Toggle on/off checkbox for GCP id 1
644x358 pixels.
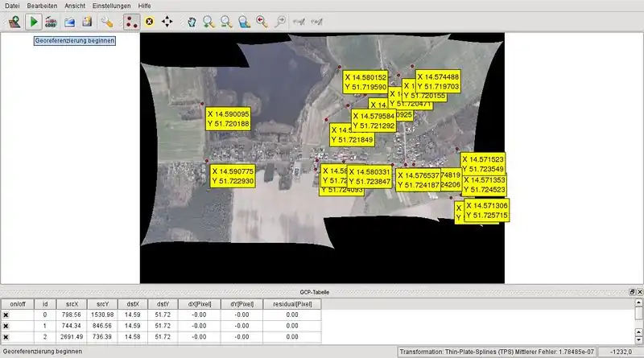6,325
